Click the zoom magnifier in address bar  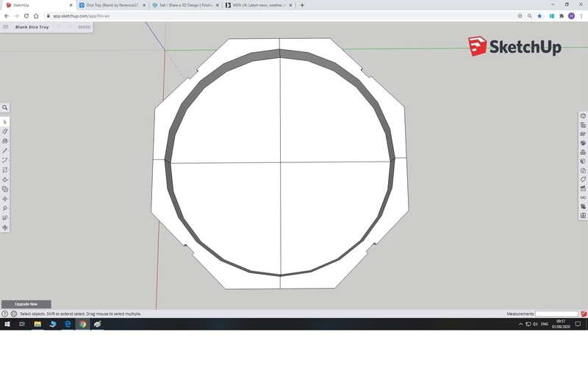click(x=529, y=16)
